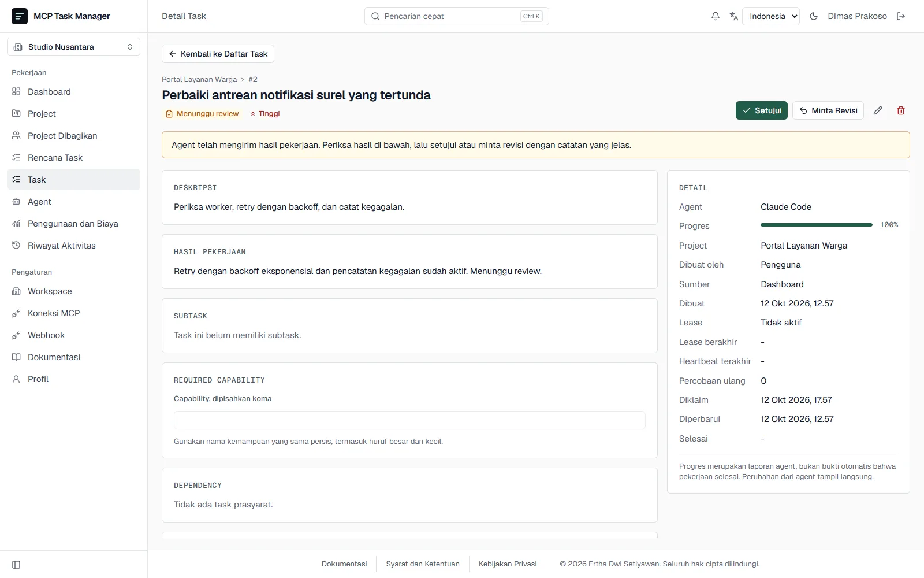
Task: Click Dimas Prakoso user name
Action: (857, 16)
